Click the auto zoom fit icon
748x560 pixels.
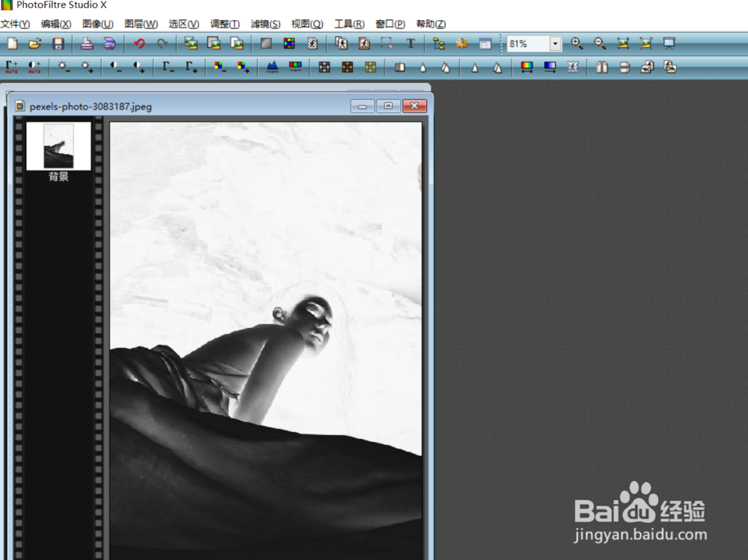pyautogui.click(x=646, y=44)
